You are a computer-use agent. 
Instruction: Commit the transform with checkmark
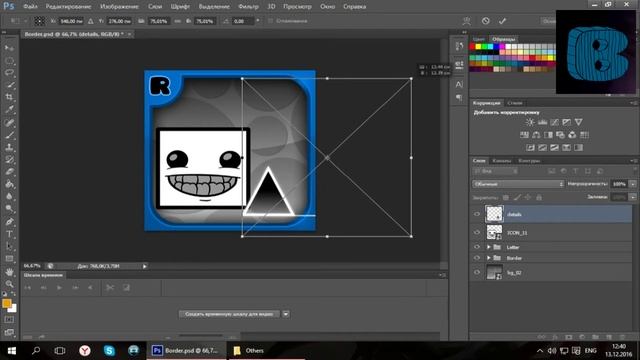[502, 21]
